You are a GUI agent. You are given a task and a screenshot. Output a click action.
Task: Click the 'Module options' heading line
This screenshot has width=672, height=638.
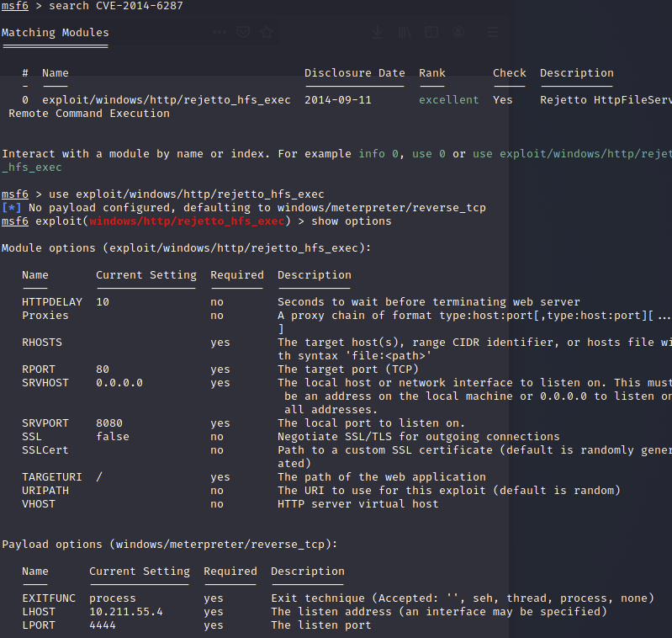(187, 248)
